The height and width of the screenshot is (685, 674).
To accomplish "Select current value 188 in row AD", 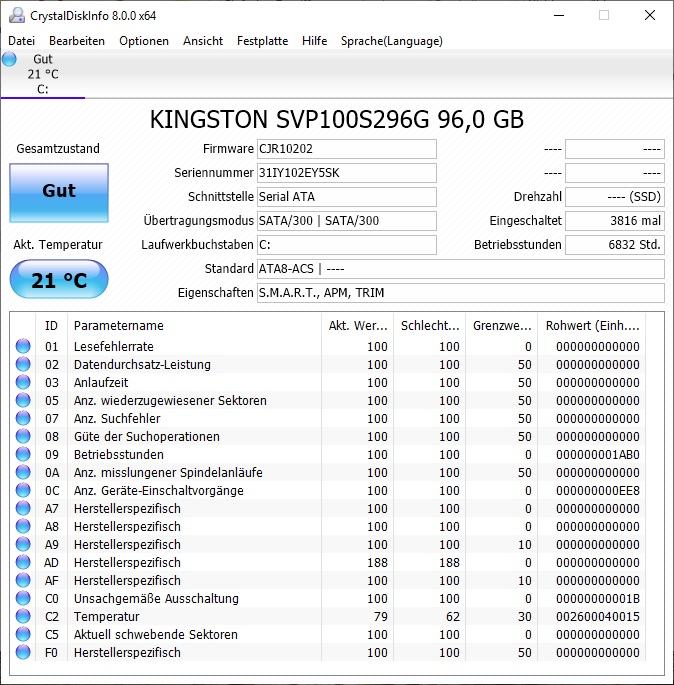I will (x=377, y=563).
